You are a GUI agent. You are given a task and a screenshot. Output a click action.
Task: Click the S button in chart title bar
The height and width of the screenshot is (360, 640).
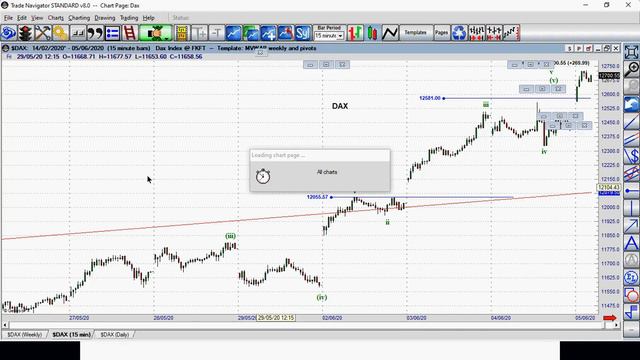click(x=569, y=48)
